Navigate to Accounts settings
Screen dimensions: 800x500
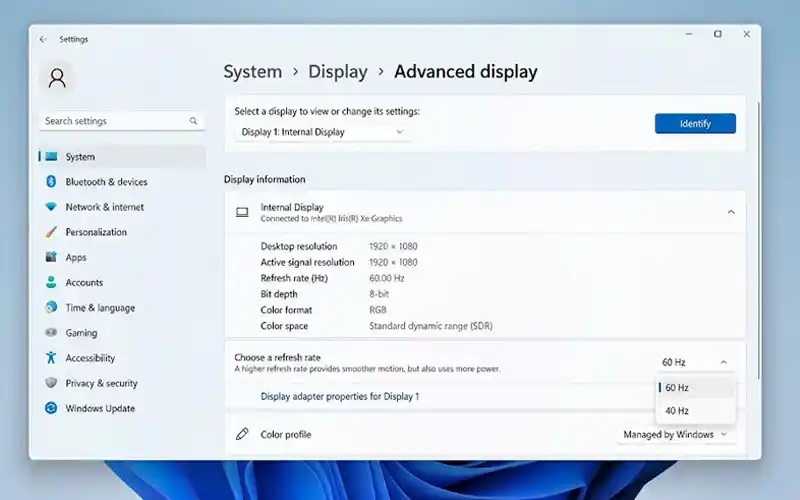coord(122,282)
